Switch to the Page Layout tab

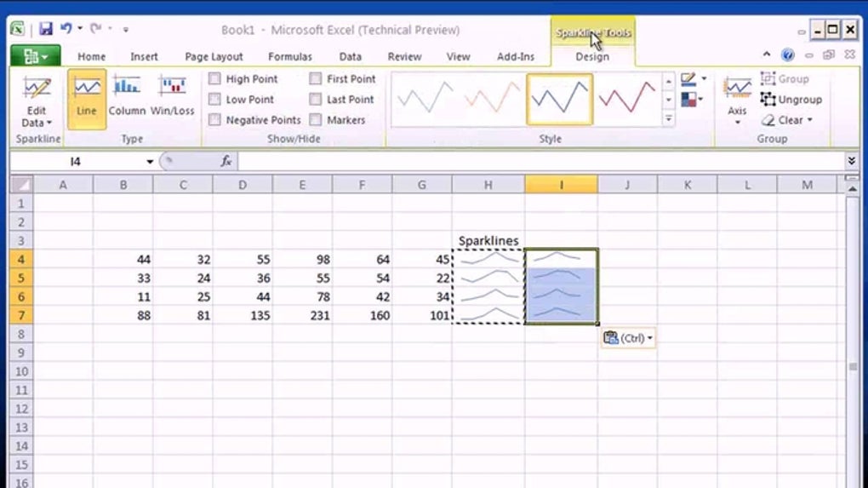[x=214, y=56]
